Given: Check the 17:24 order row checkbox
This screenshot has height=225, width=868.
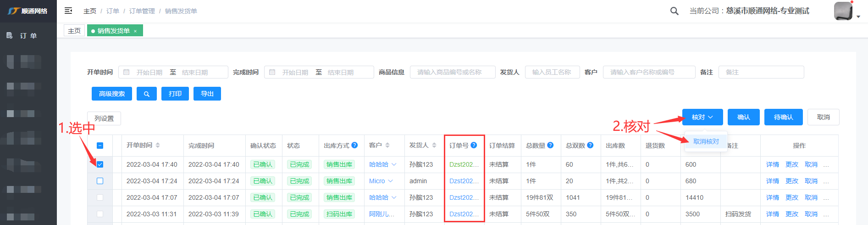Looking at the screenshot, I should click(x=100, y=181).
